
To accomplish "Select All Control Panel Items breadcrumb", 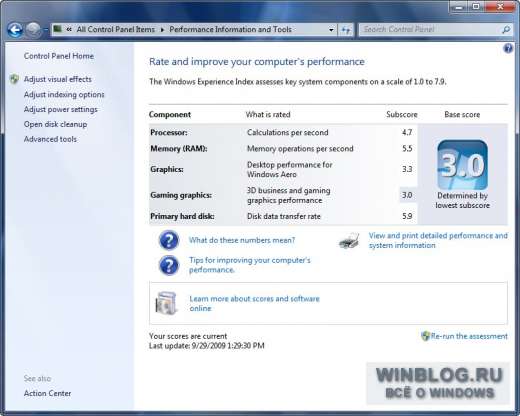I will [x=116, y=29].
